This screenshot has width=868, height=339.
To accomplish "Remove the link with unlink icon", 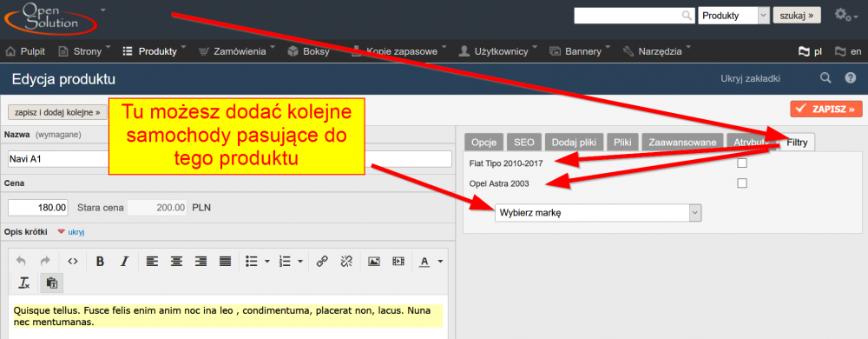I will [x=346, y=262].
